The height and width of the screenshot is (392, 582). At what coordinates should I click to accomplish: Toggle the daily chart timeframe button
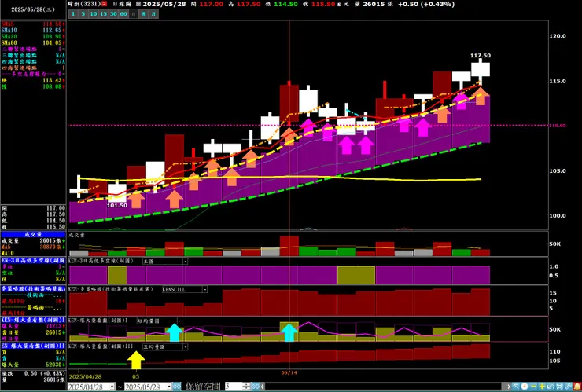pos(134,13)
